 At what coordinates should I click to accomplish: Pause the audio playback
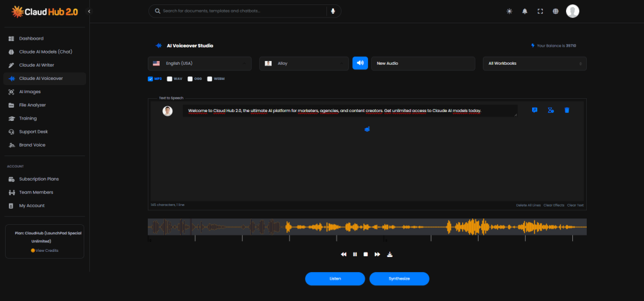pos(355,254)
